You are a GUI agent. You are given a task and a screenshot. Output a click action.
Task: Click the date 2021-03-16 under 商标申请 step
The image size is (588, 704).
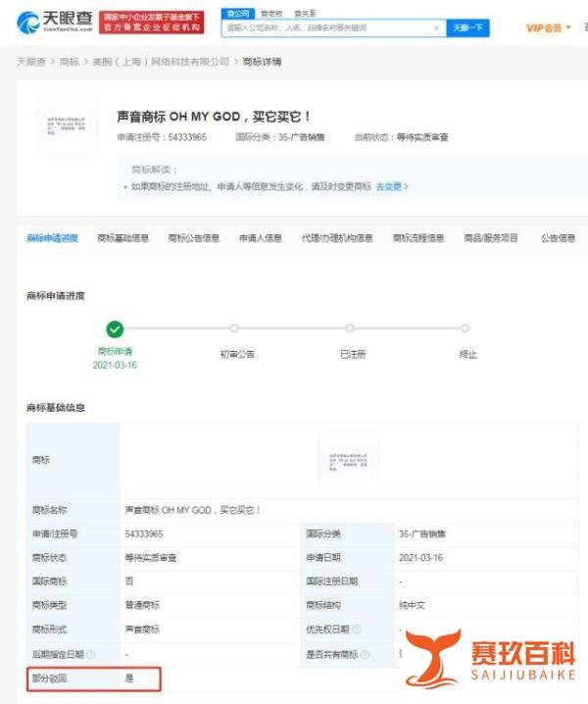coord(115,365)
